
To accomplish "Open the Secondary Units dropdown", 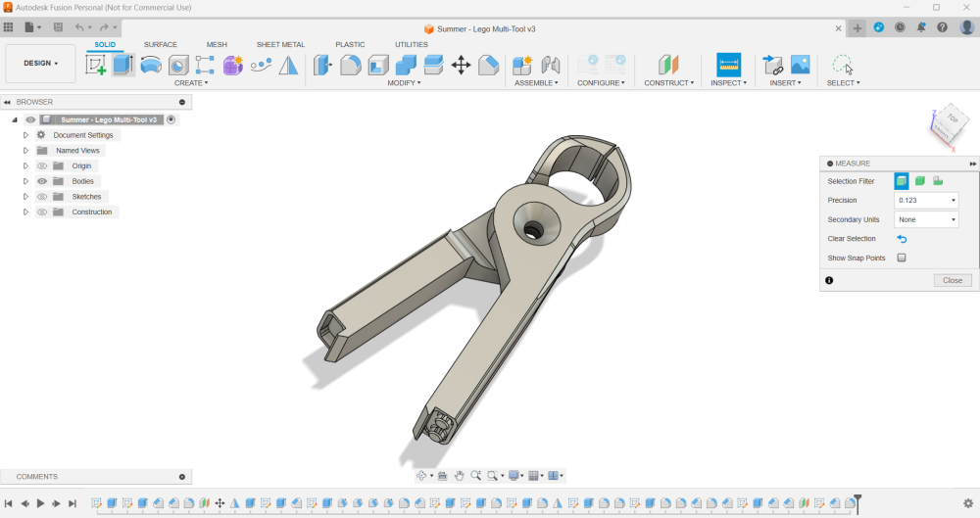I will click(x=926, y=220).
